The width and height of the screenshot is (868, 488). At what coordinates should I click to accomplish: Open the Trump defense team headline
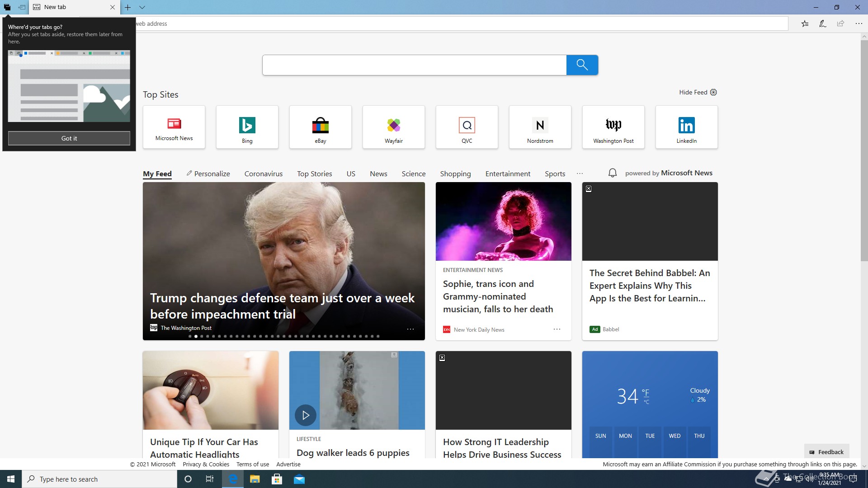pos(282,306)
